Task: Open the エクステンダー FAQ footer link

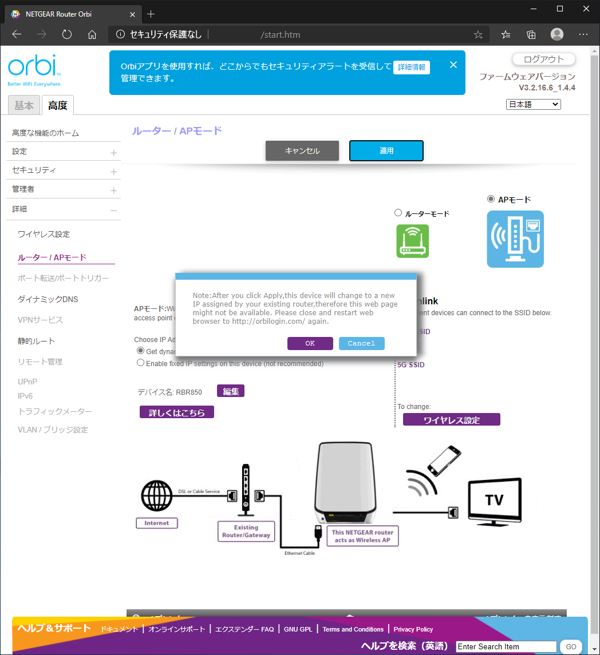Action: (x=244, y=629)
